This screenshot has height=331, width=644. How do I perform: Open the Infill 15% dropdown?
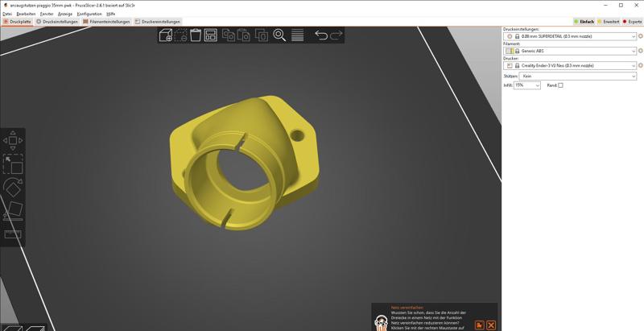527,85
